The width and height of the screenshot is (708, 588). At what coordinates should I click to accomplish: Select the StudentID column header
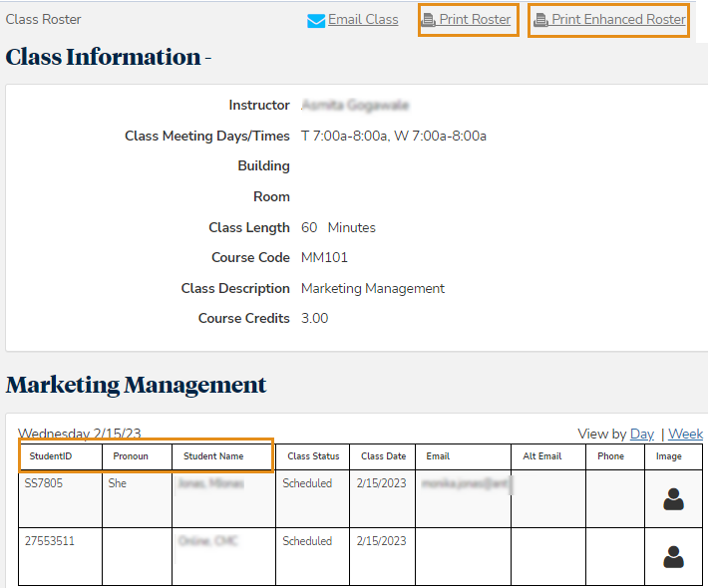[51, 456]
